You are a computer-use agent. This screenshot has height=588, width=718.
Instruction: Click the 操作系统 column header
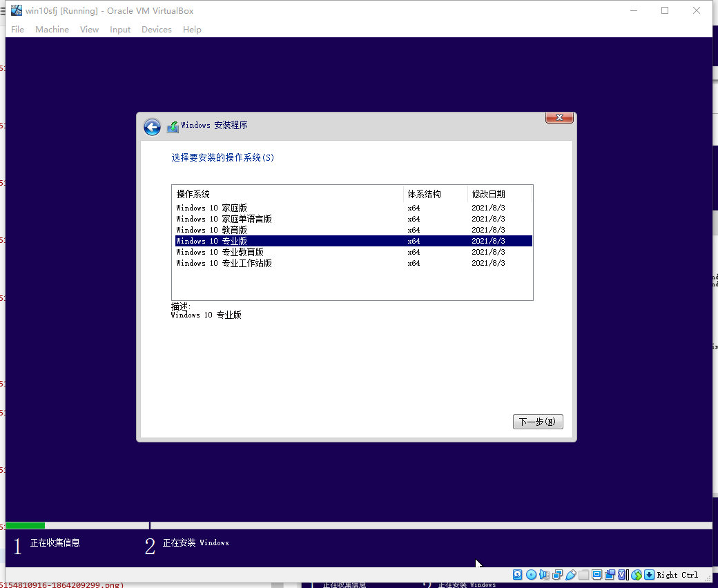[288, 194]
